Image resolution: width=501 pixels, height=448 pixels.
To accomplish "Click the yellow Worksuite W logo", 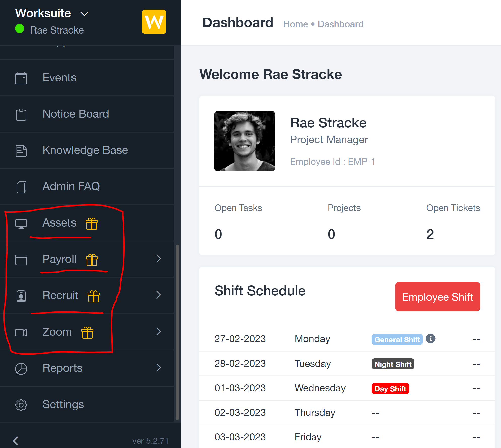I will 154,22.
